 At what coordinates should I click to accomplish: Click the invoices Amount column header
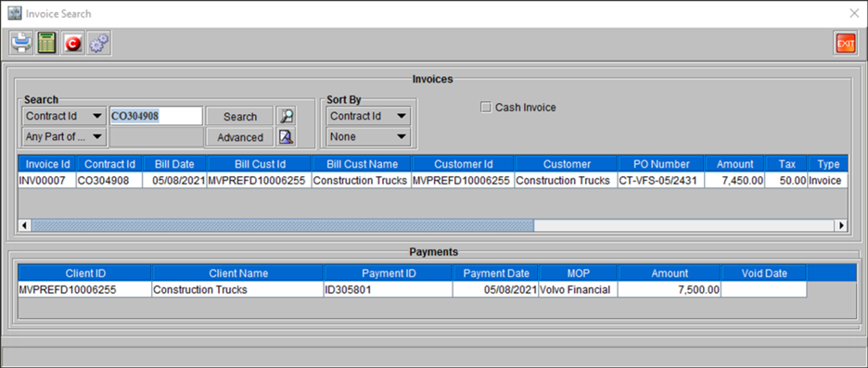[x=734, y=164]
